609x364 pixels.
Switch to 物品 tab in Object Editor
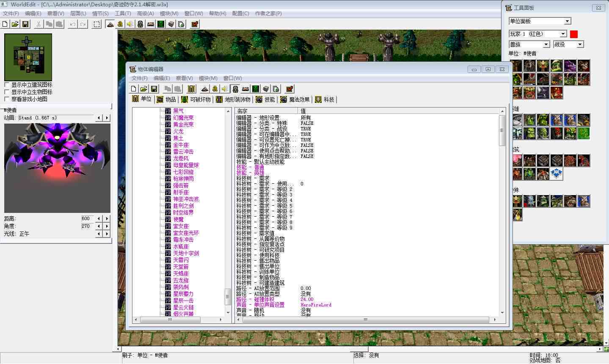click(x=166, y=99)
